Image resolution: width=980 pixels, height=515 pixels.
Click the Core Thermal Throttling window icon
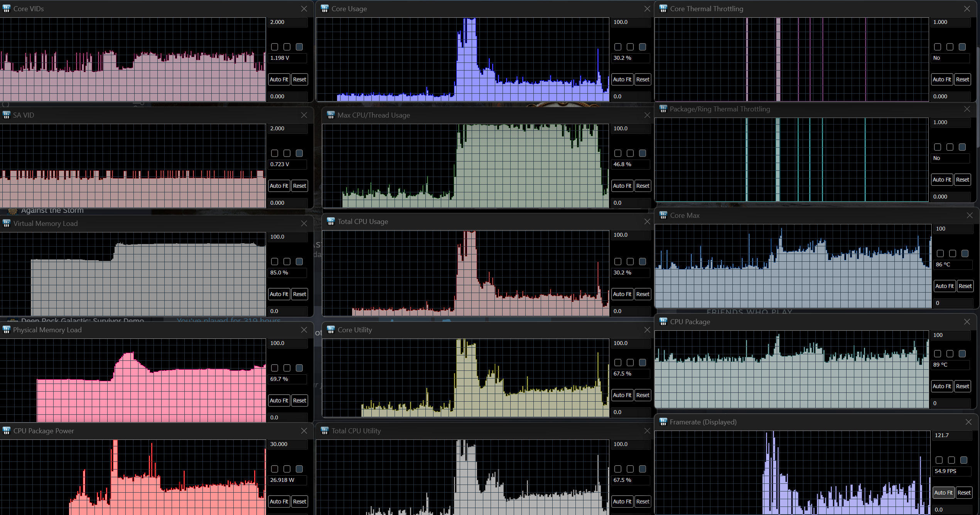coord(663,8)
